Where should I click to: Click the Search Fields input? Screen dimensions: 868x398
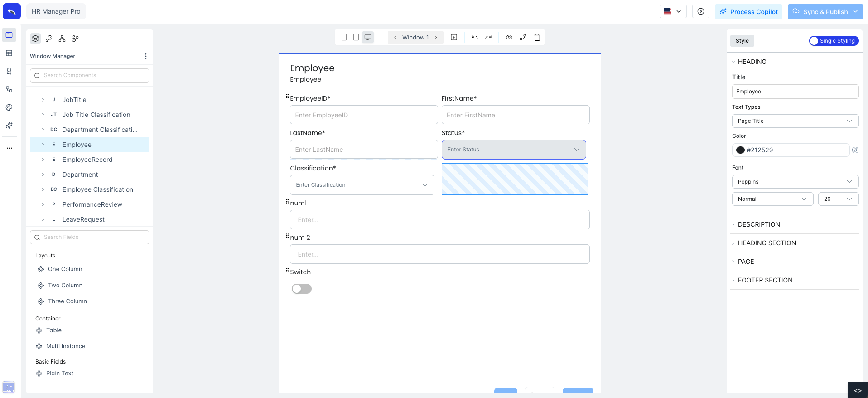pos(90,237)
